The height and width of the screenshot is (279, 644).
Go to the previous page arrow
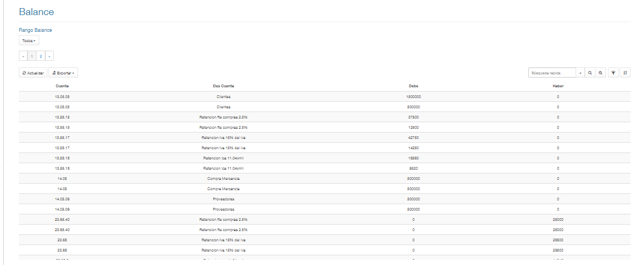pyautogui.click(x=23, y=56)
